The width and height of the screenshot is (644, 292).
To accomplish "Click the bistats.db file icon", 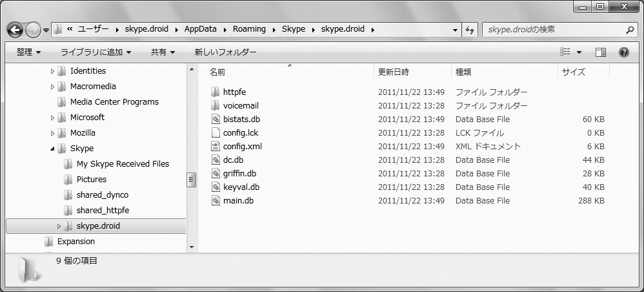I will coord(216,120).
